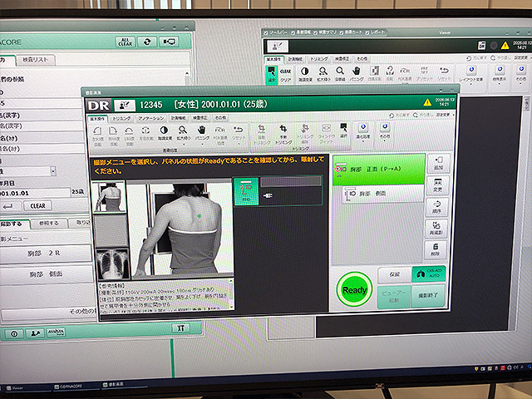Toggle the third checkbox in Viewer top bar
This screenshot has height=399, width=532.
315,33
